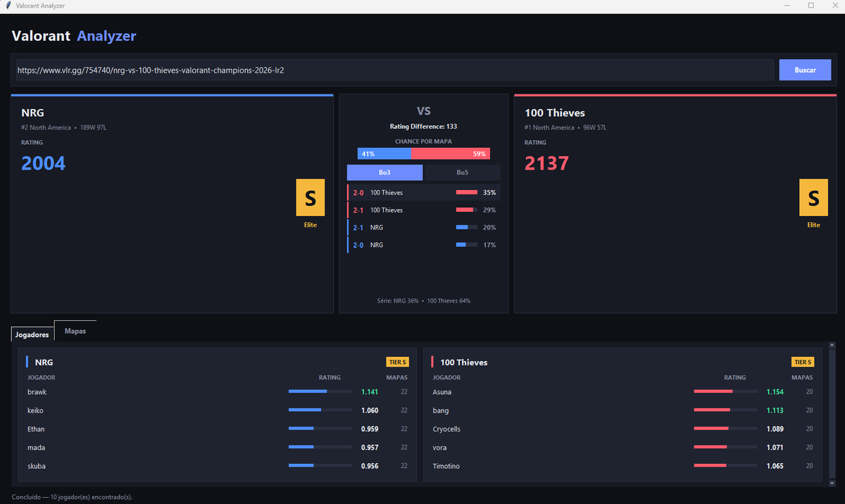Click the NRG rating value 2004
Image resolution: width=845 pixels, height=504 pixels.
[x=44, y=163]
